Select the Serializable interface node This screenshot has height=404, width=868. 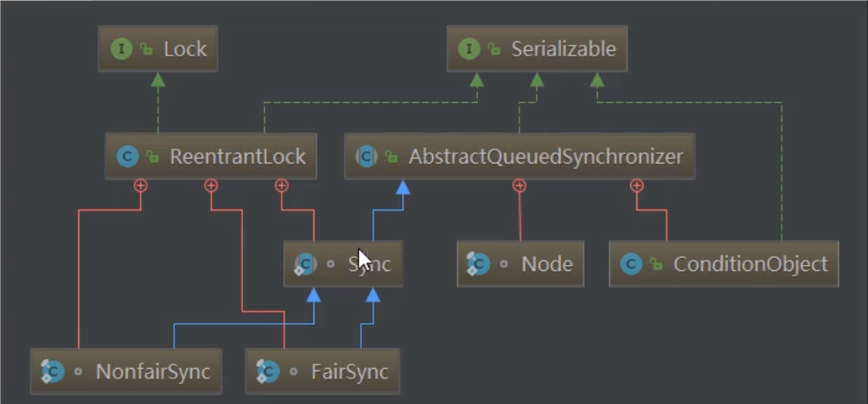[x=537, y=48]
